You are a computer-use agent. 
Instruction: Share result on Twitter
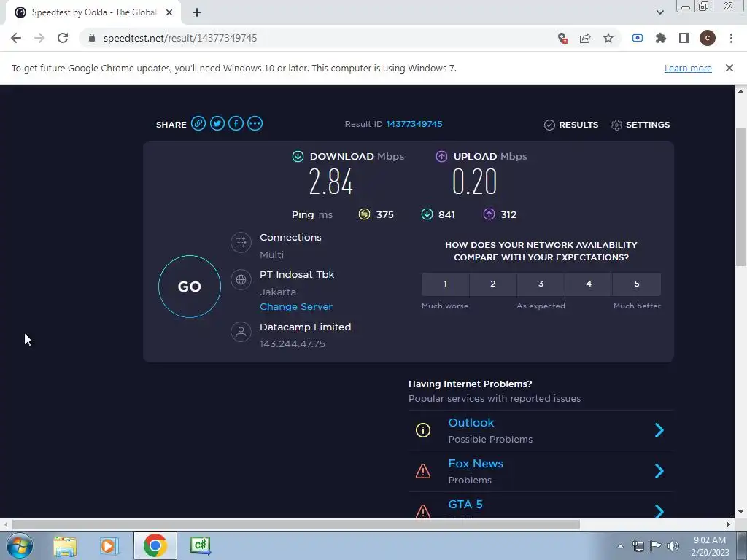(217, 124)
